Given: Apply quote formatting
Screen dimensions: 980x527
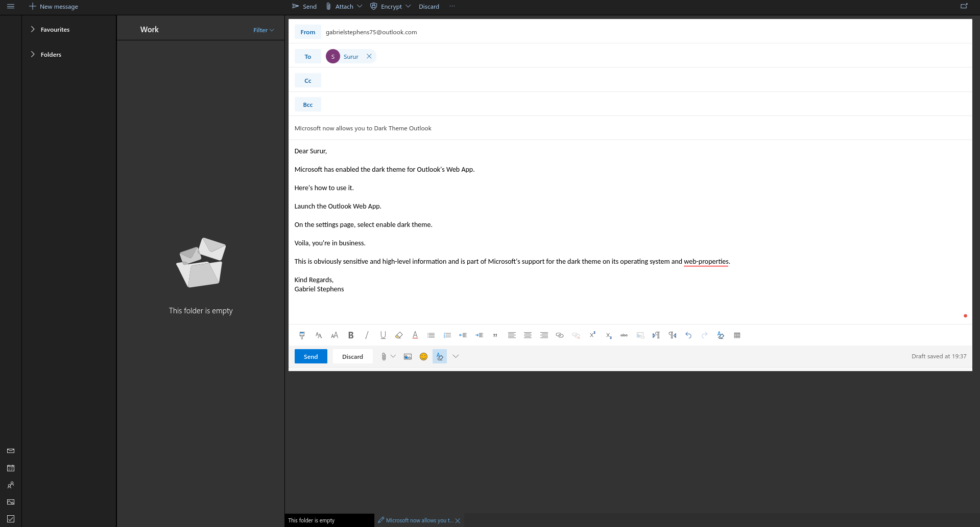Looking at the screenshot, I should (495, 335).
